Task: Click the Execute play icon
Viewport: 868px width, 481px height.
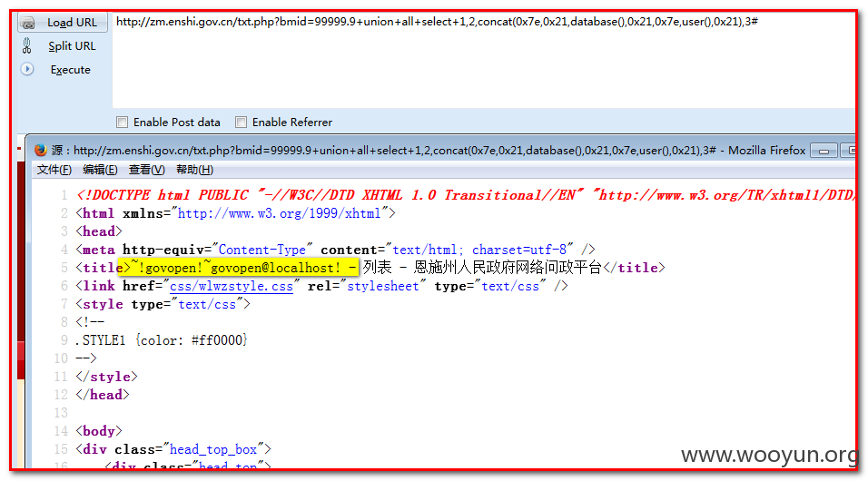Action: [x=27, y=69]
